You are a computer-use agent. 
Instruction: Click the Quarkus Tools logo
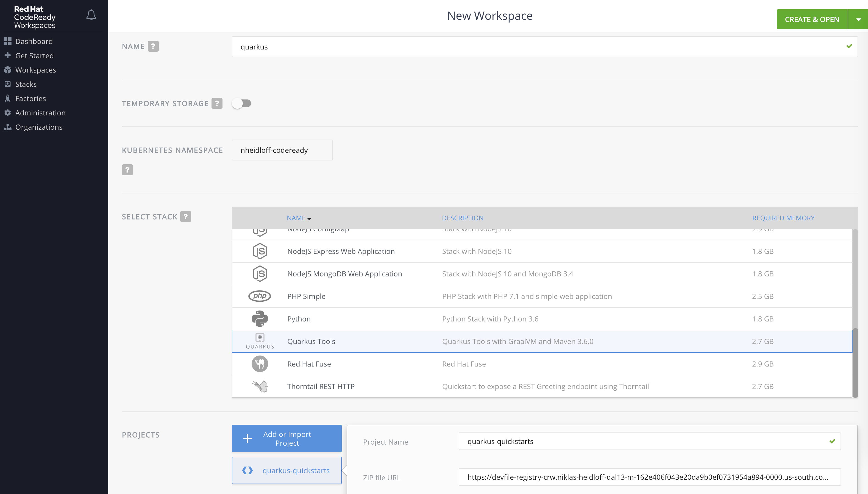pos(260,341)
